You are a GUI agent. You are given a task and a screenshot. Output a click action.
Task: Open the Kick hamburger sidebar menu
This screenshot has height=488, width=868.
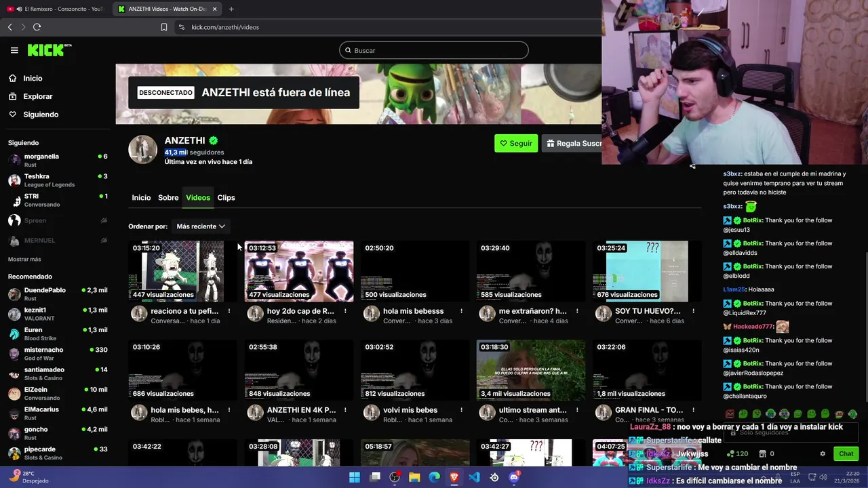coord(14,50)
